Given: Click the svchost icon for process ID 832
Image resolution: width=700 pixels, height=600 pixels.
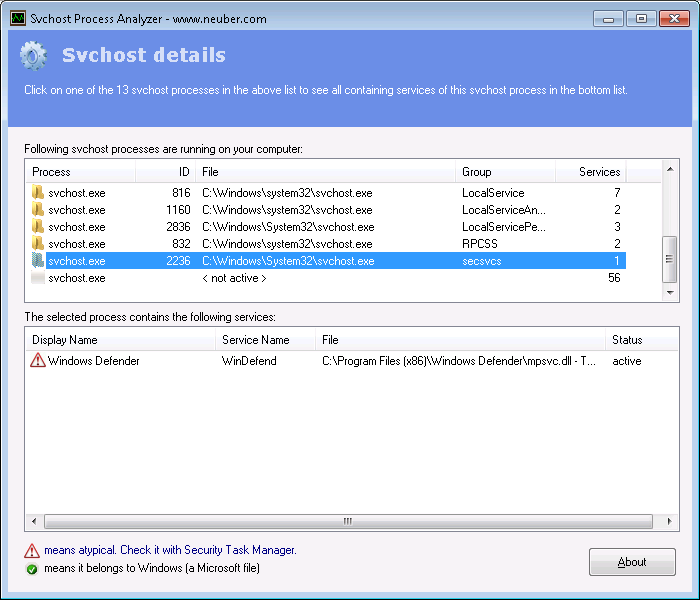Looking at the screenshot, I should point(38,244).
